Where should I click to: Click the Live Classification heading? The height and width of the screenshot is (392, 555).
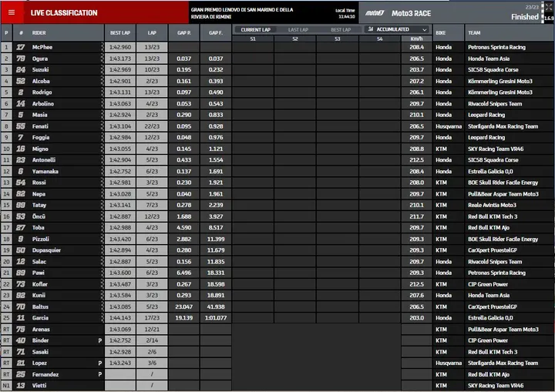point(64,13)
